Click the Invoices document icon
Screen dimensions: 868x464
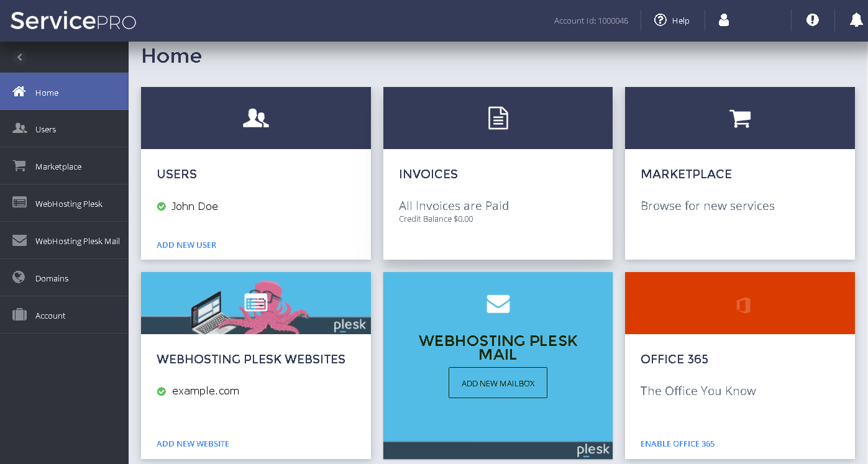point(498,118)
